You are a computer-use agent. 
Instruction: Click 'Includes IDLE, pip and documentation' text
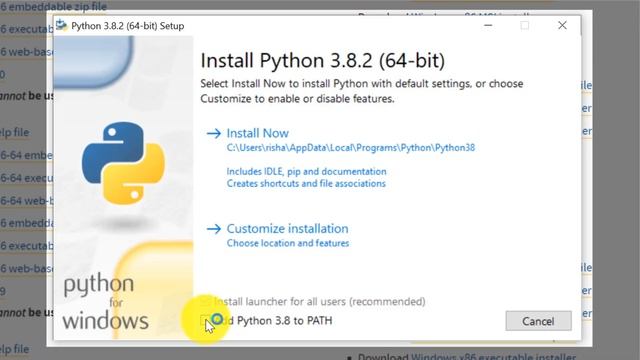[306, 171]
